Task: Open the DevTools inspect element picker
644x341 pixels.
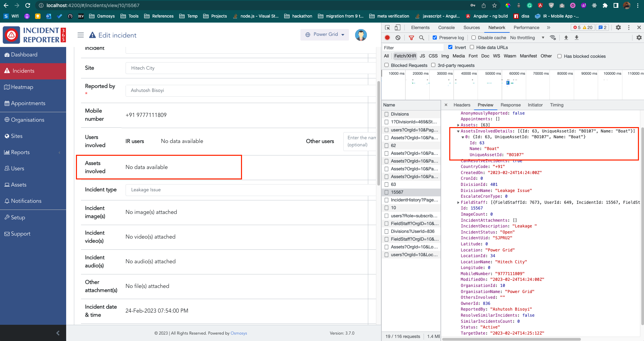Action: (387, 28)
